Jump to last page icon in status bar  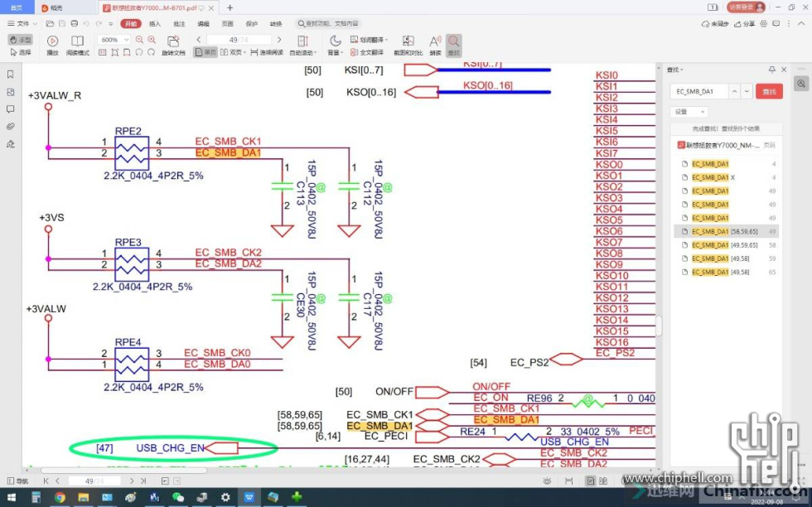pos(143,481)
